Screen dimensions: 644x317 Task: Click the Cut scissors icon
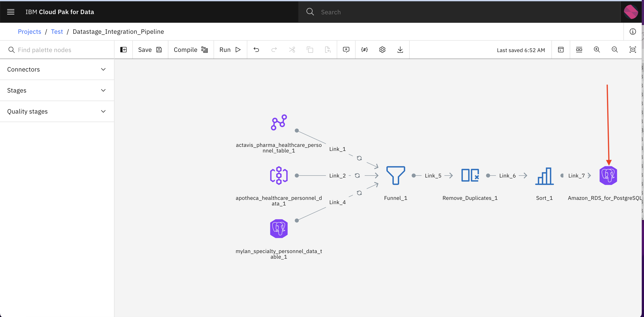tap(292, 49)
